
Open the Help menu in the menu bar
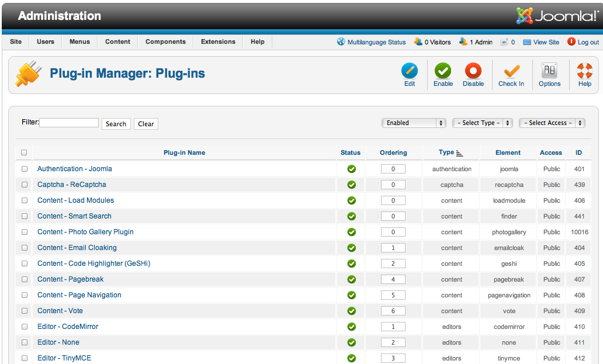(257, 41)
